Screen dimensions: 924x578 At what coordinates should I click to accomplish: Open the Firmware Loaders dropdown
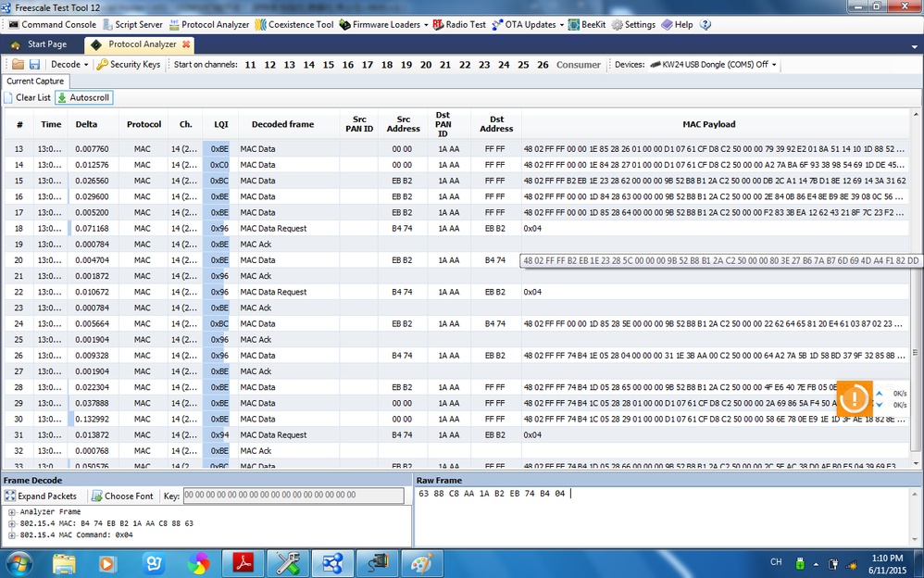(383, 25)
